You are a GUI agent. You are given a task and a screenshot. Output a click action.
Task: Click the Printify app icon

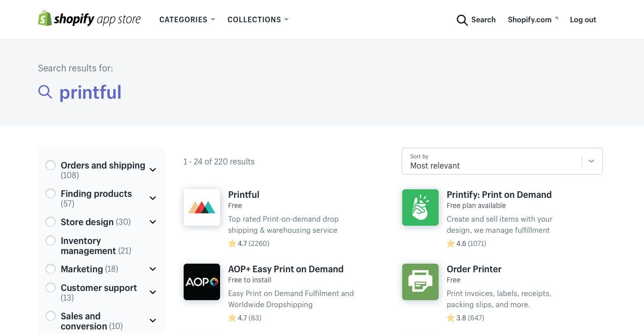[420, 207]
